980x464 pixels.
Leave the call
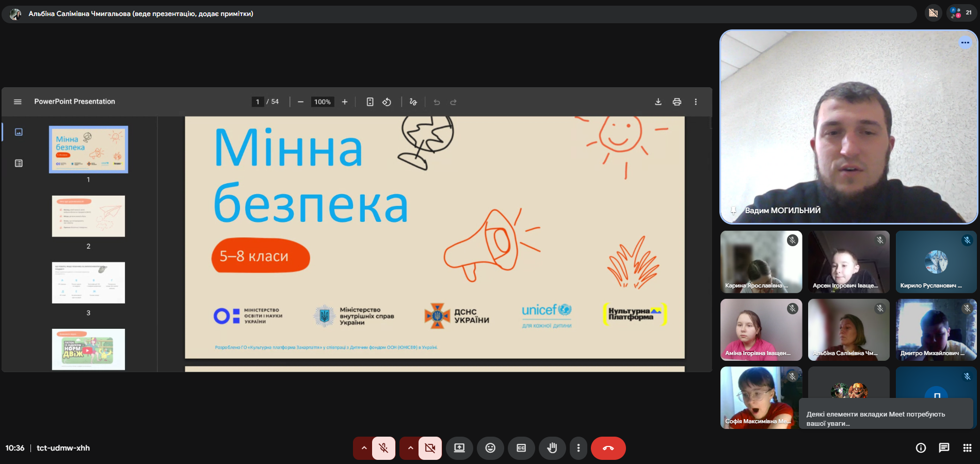tap(608, 448)
